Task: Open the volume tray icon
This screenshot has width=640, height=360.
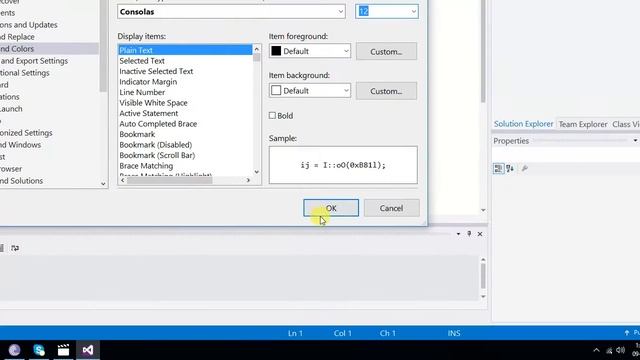Action: coord(621,350)
